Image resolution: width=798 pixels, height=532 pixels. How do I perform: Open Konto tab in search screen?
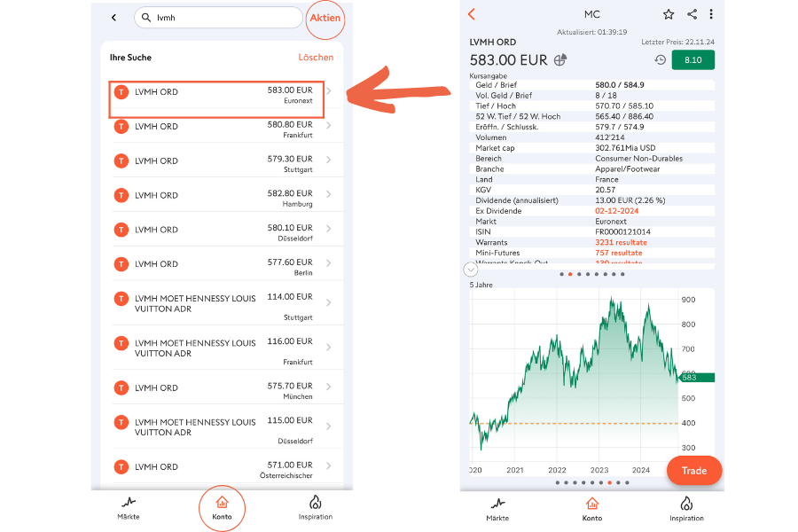pos(222,508)
